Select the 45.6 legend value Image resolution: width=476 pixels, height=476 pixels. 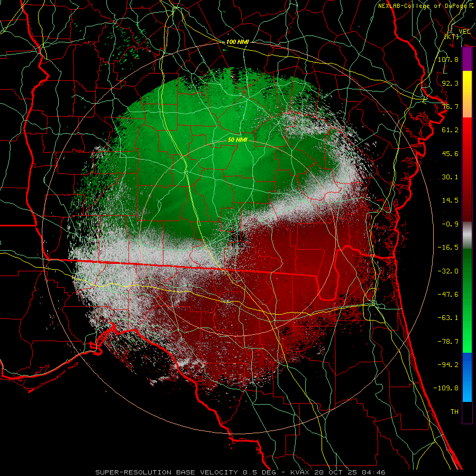click(x=450, y=153)
